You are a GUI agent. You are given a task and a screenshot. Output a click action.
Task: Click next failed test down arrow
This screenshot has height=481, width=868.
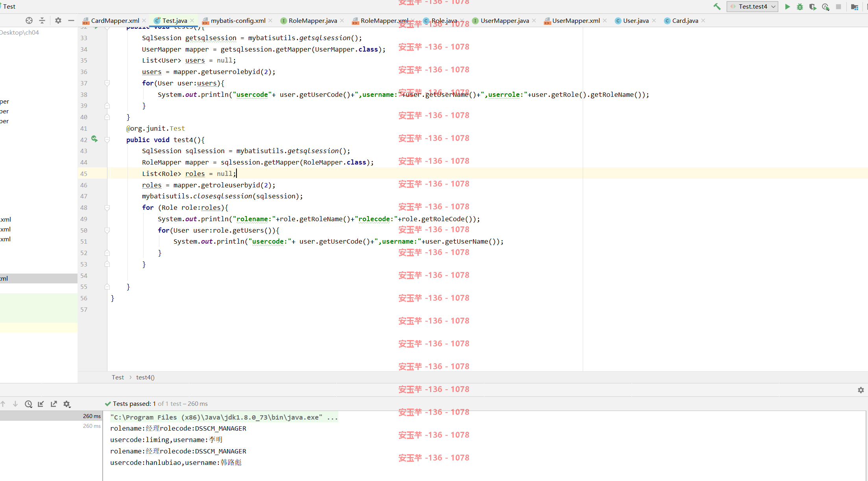(15, 404)
